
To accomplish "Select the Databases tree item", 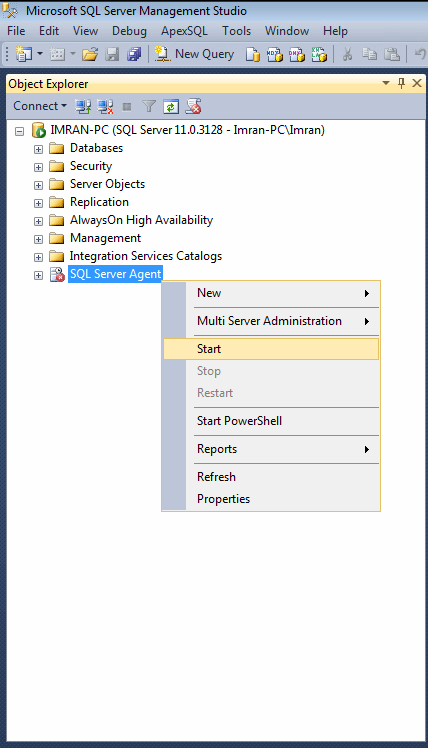I will [x=96, y=148].
